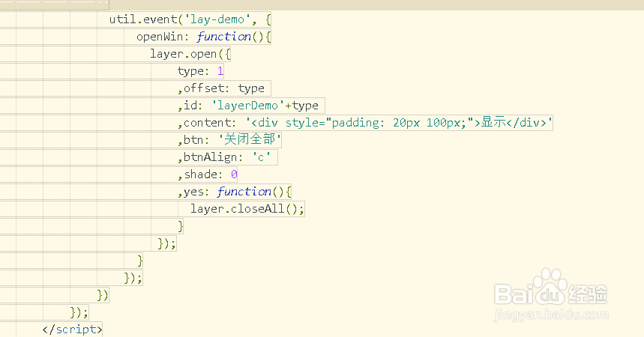Click the ",id: 'layerDemo'+type" line
644x337 pixels.
click(x=248, y=106)
